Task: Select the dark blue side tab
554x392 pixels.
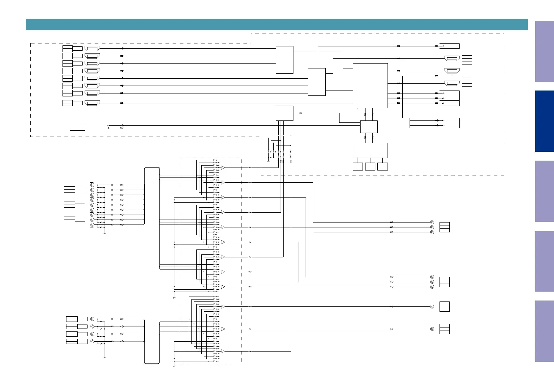Action: tap(544, 121)
